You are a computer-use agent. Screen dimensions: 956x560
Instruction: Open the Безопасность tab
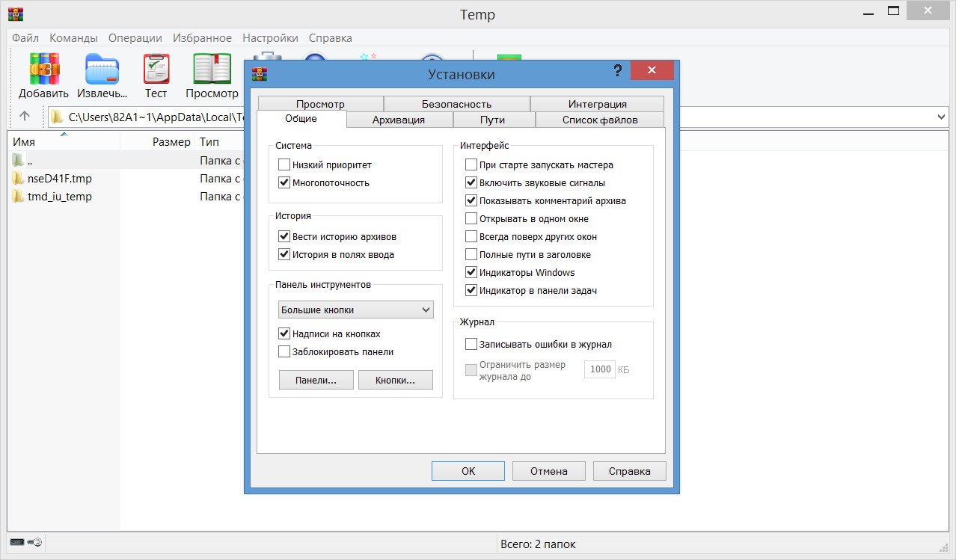(456, 104)
